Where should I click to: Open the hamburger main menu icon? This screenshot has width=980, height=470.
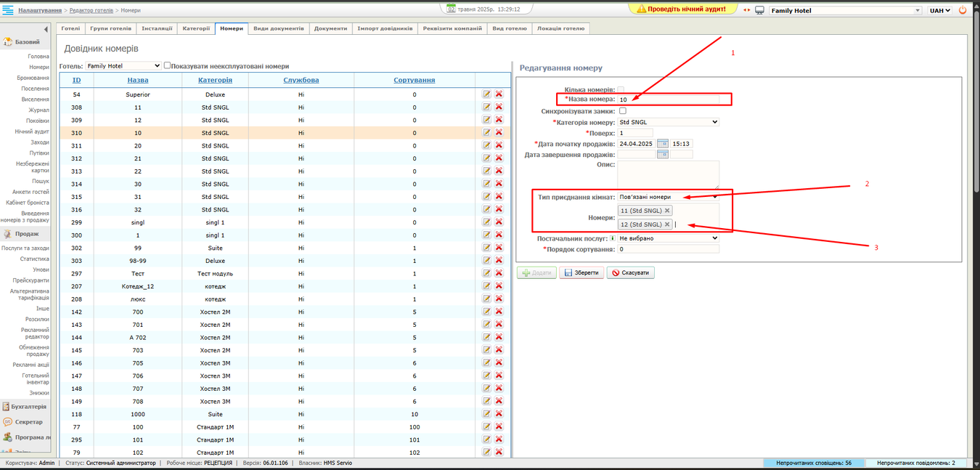point(8,10)
